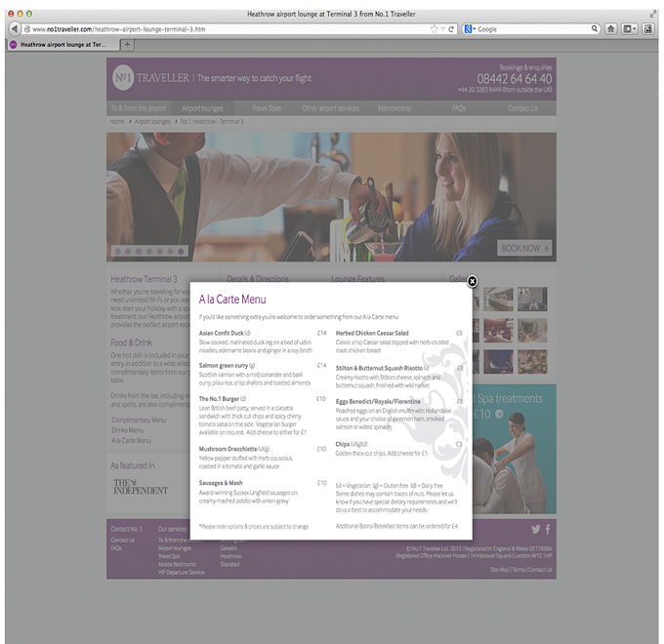Open a new tab with plus button

(x=127, y=45)
